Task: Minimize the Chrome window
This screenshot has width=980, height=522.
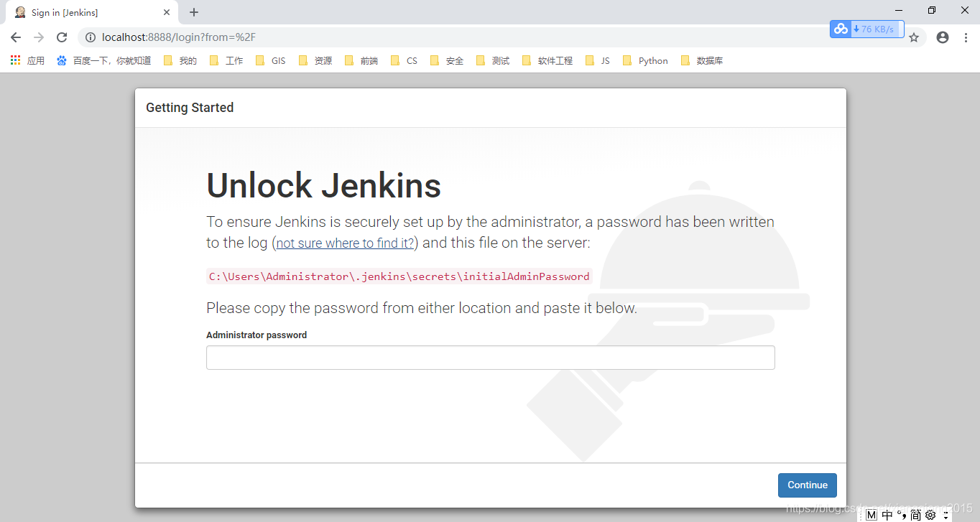Action: [899, 10]
